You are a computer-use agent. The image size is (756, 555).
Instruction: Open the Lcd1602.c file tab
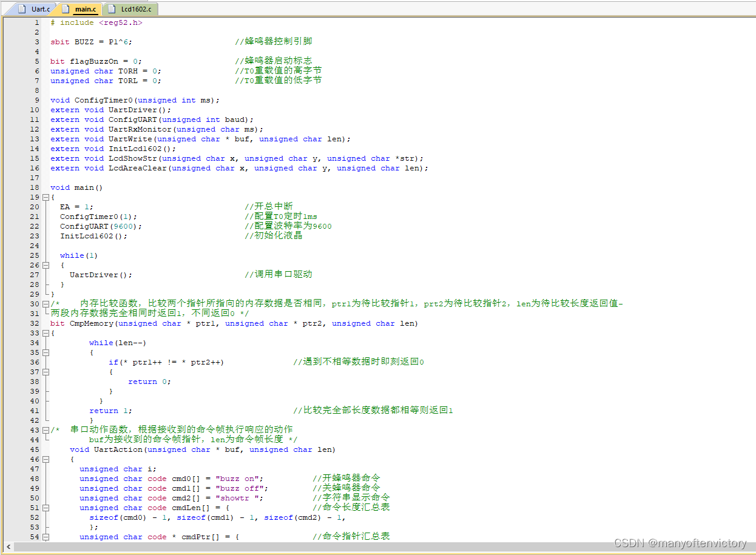130,9
